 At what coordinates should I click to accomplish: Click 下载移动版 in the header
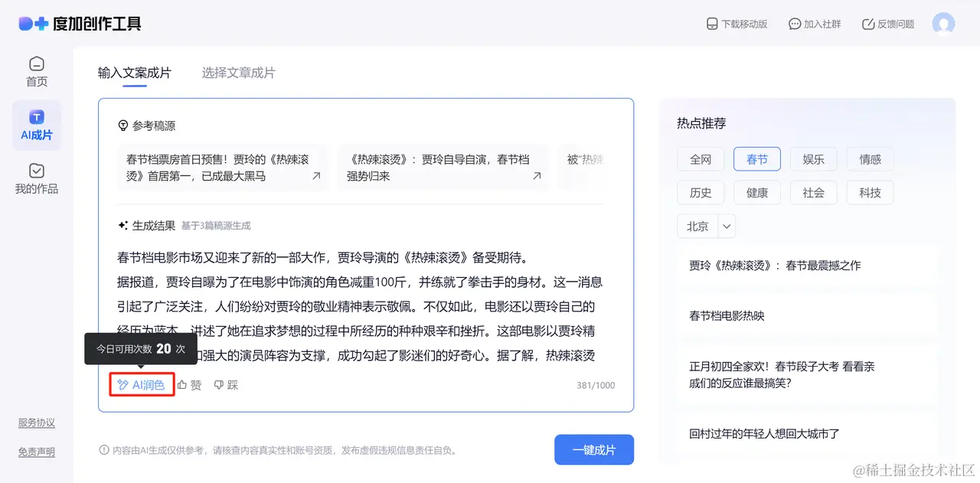737,24
